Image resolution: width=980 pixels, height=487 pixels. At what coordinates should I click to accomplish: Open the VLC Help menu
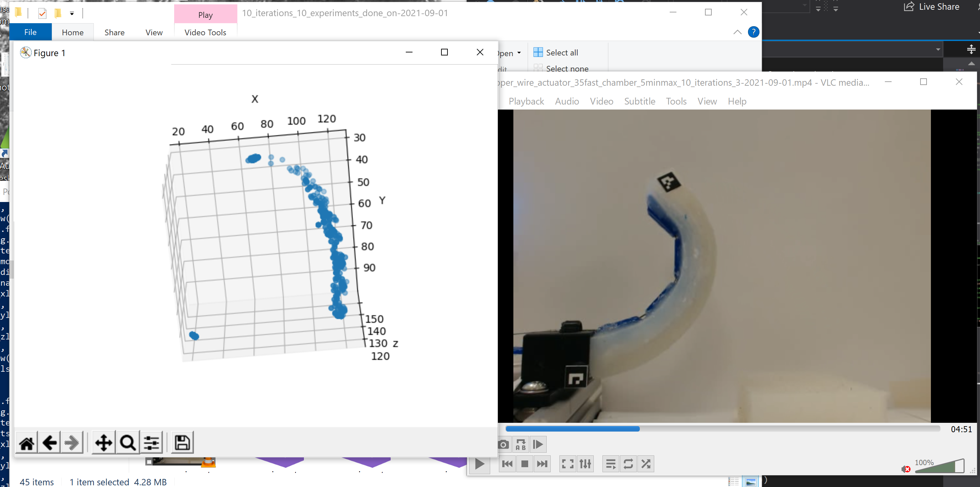tap(737, 101)
